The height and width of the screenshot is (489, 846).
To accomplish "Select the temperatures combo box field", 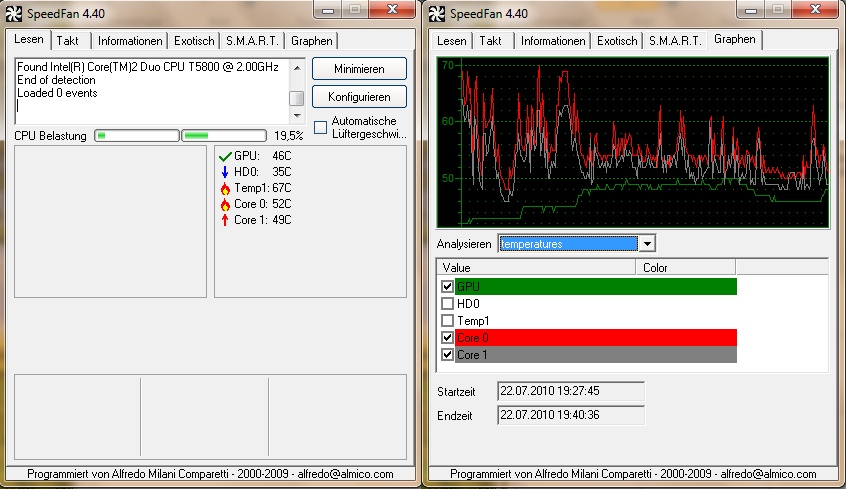I will click(568, 244).
